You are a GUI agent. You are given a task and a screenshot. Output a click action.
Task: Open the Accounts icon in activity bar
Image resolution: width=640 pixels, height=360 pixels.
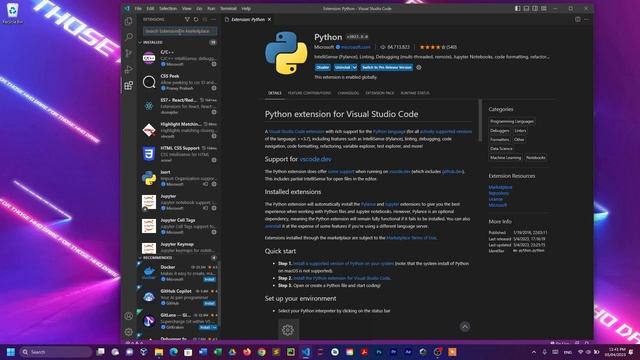(x=129, y=316)
